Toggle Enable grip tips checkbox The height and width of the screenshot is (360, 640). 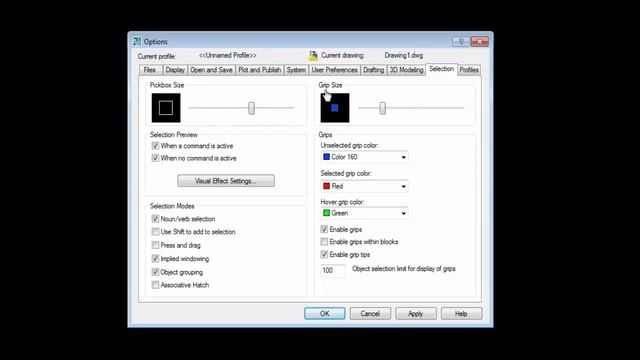point(324,254)
